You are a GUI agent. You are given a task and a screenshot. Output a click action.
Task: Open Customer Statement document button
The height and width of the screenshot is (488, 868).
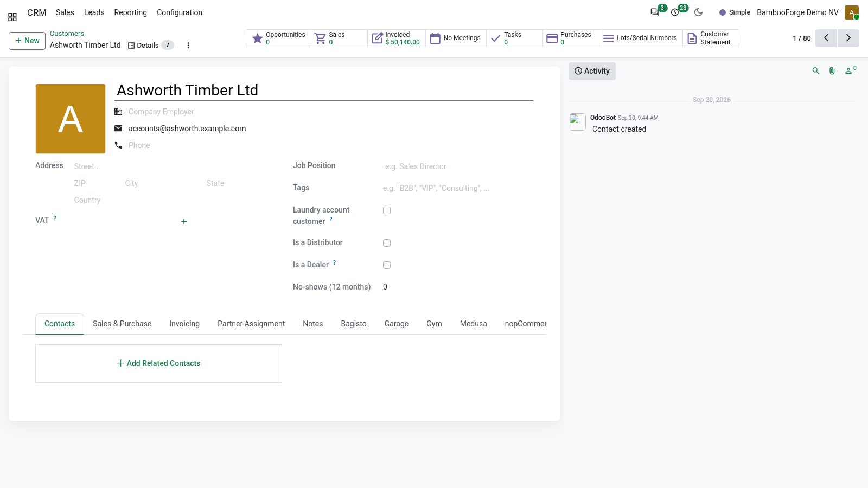point(711,38)
